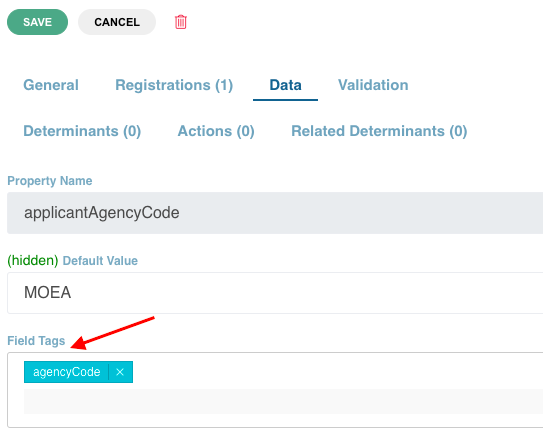This screenshot has height=440, width=543.
Task: Click the Default Value label
Action: pyautogui.click(x=100, y=261)
